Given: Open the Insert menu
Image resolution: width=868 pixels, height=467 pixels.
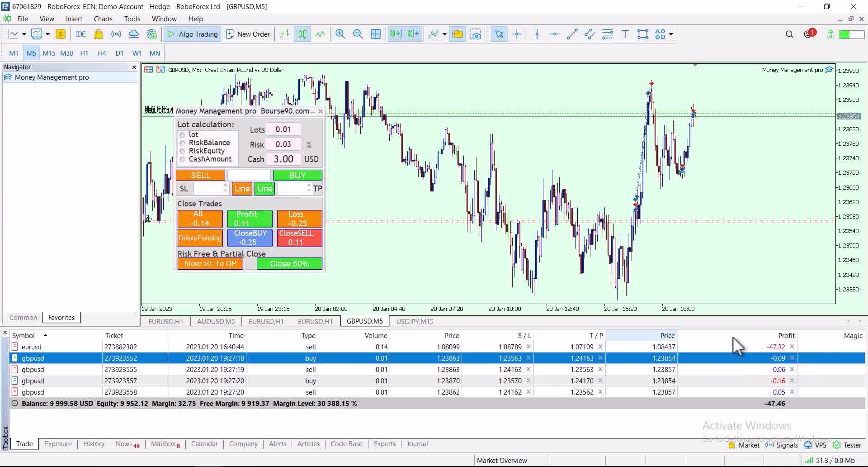Looking at the screenshot, I should (x=74, y=19).
